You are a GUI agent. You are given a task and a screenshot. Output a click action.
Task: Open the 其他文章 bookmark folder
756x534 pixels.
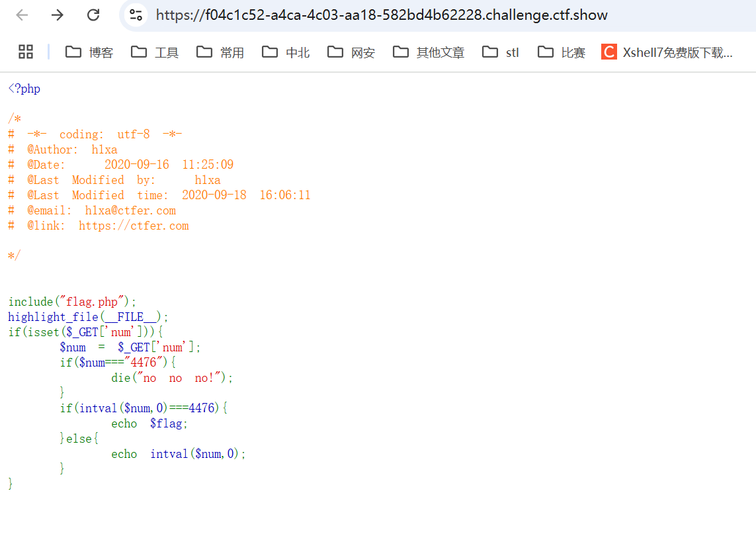pyautogui.click(x=429, y=52)
